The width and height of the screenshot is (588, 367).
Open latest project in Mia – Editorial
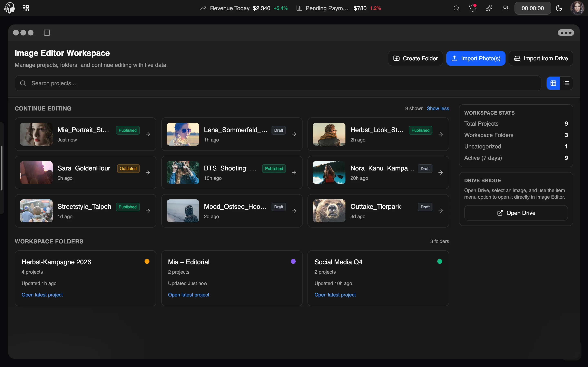point(189,295)
